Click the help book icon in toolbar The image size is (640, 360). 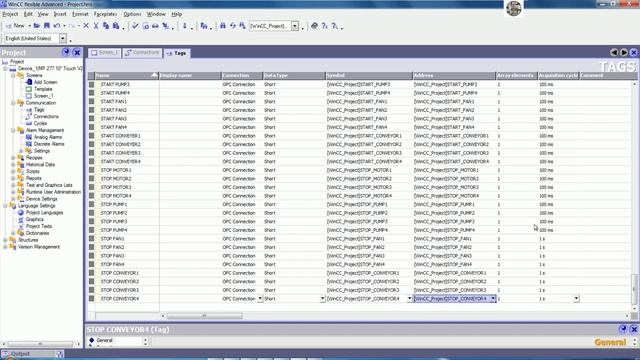314,26
